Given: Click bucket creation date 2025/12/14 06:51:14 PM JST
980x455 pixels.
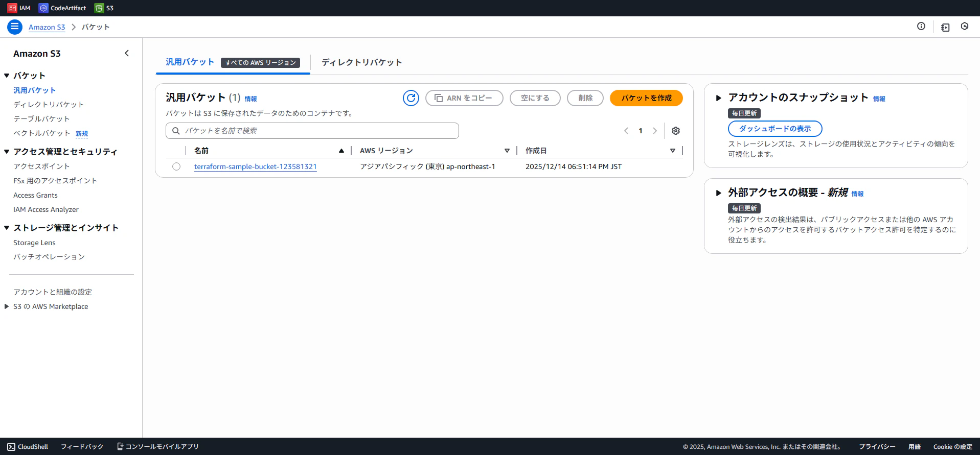Looking at the screenshot, I should [574, 166].
